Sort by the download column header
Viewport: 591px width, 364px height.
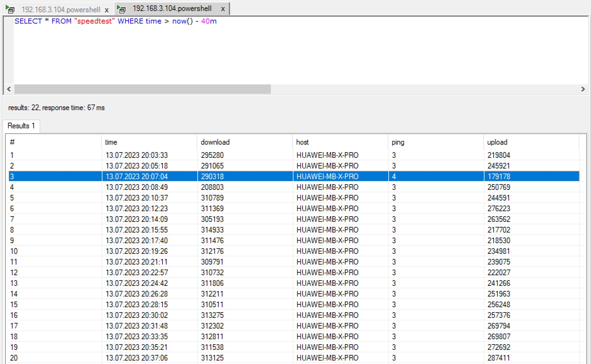click(x=245, y=142)
